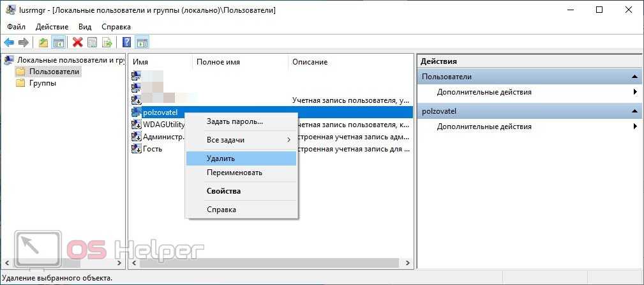Choose Переименовать in the context menu
644x285 pixels.
241,173
